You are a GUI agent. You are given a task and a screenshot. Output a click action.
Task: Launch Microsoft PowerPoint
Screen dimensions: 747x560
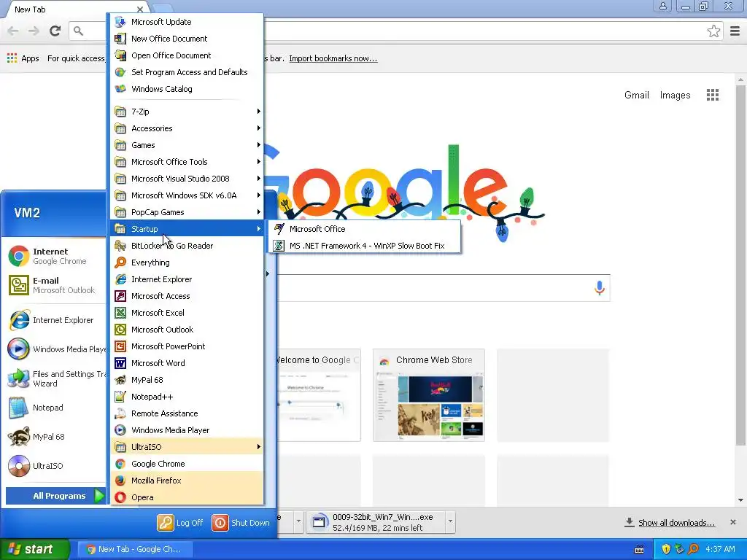click(187, 346)
